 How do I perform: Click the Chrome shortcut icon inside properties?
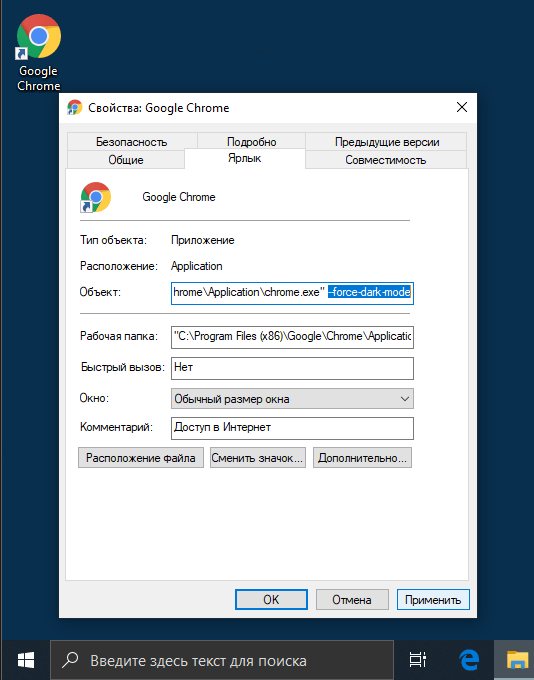(x=96, y=197)
